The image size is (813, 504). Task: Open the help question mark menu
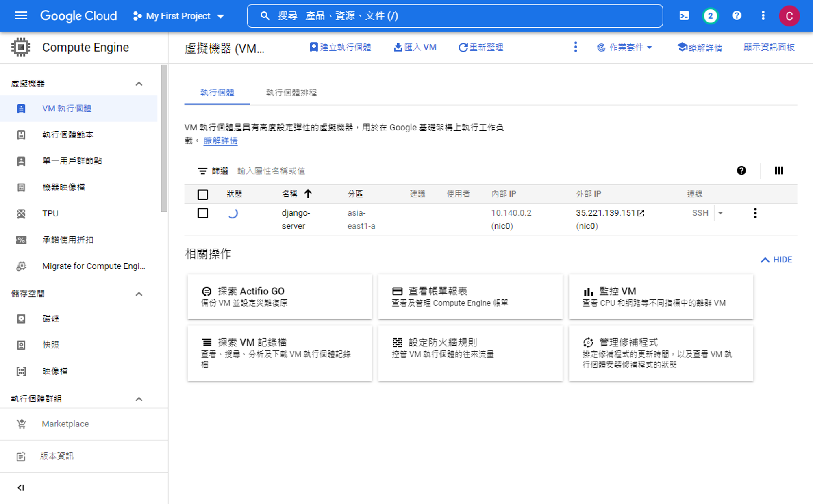[x=737, y=16]
